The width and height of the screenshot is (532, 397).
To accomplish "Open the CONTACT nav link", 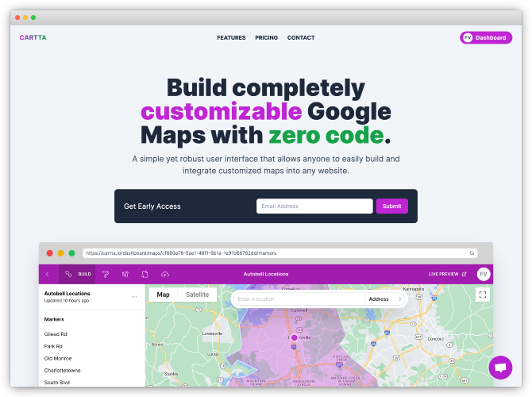I will click(x=301, y=37).
